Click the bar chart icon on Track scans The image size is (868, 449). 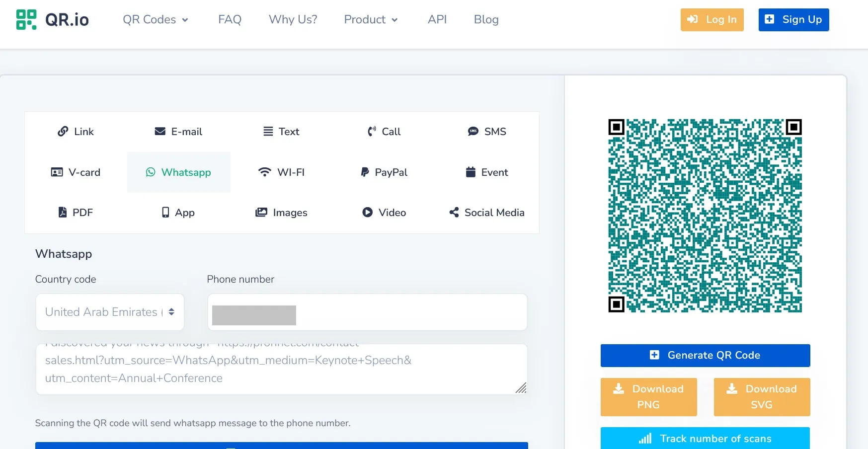[x=645, y=439]
